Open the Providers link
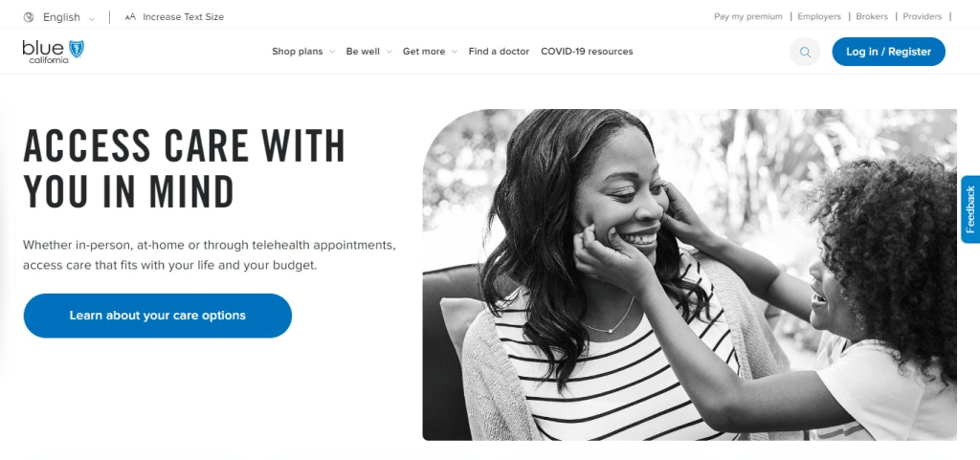The image size is (980, 460). [922, 17]
